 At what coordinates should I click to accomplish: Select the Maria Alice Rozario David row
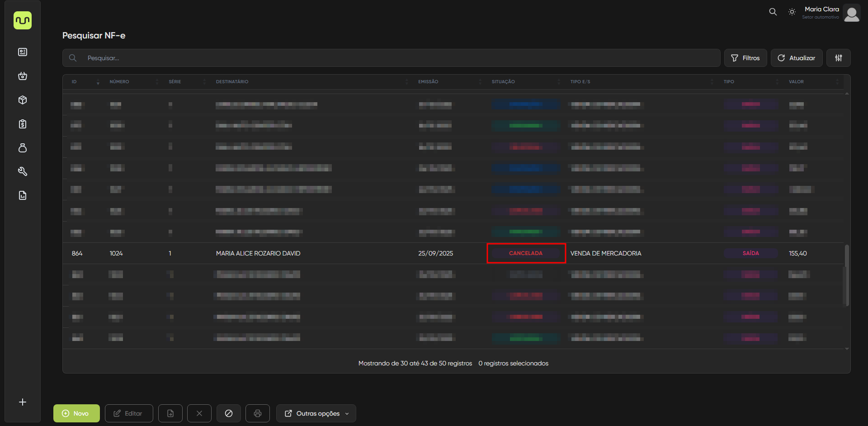click(x=258, y=253)
